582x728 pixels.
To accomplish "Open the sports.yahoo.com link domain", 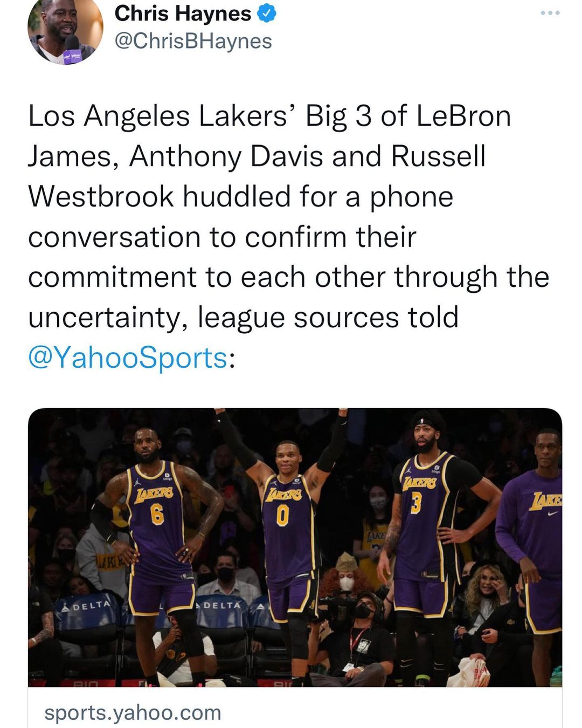I will tap(133, 712).
